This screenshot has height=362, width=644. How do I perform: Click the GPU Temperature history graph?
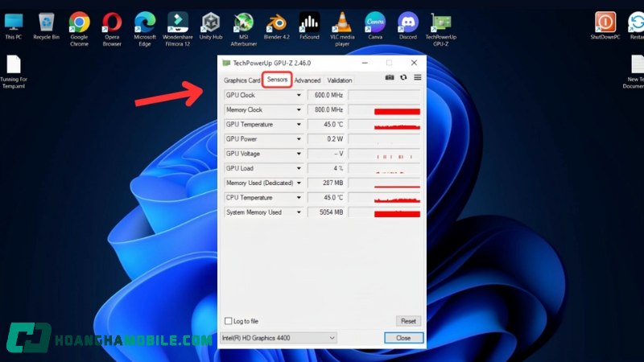pyautogui.click(x=385, y=125)
